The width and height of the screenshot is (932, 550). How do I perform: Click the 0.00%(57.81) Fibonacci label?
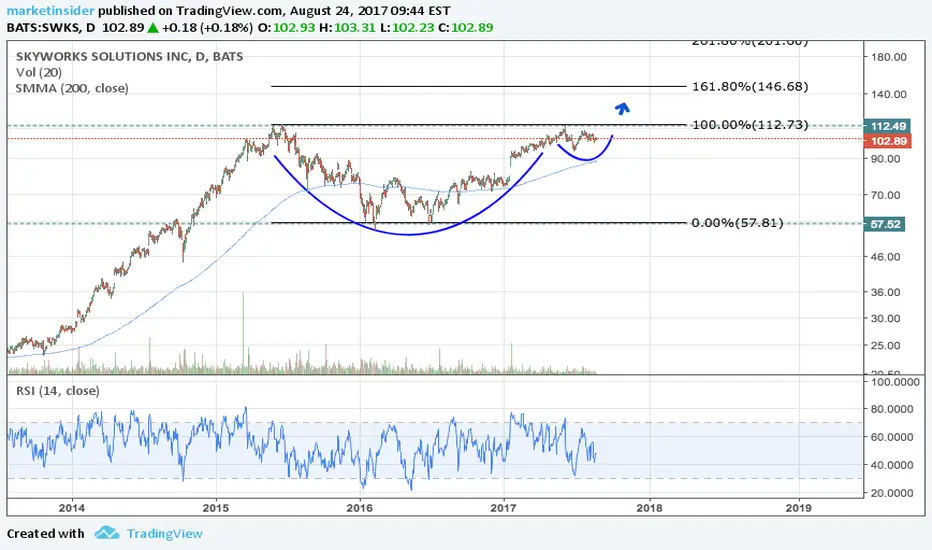[x=737, y=223]
